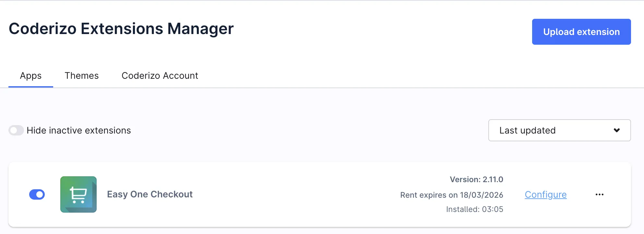Click the Easy One Checkout name

coord(150,194)
